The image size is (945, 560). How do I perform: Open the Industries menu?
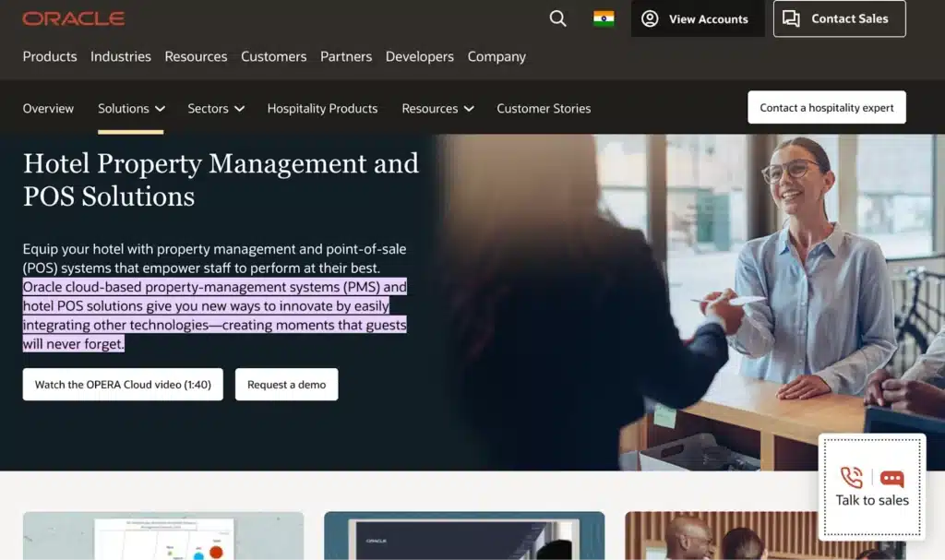click(x=121, y=56)
